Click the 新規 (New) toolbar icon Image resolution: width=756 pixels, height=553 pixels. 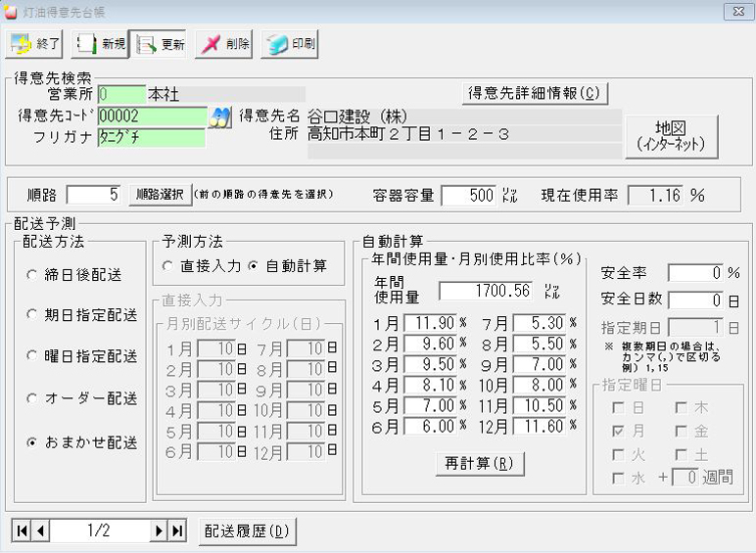[100, 44]
